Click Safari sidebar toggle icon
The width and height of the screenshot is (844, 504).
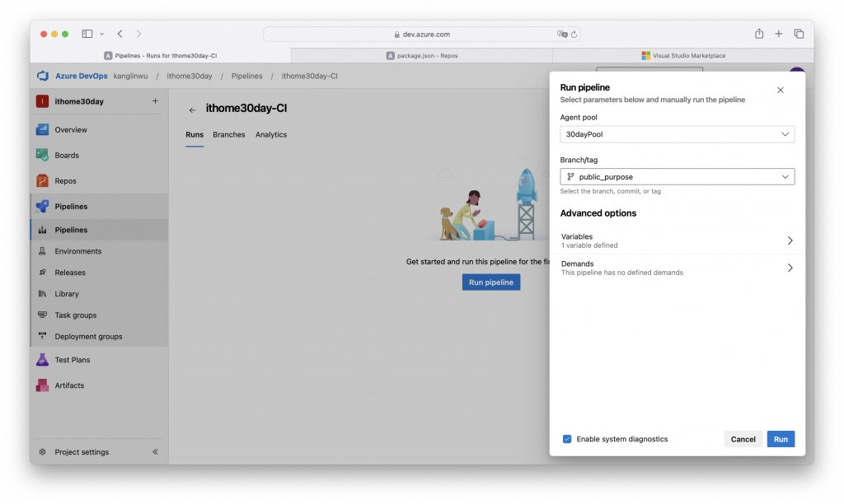tap(87, 34)
